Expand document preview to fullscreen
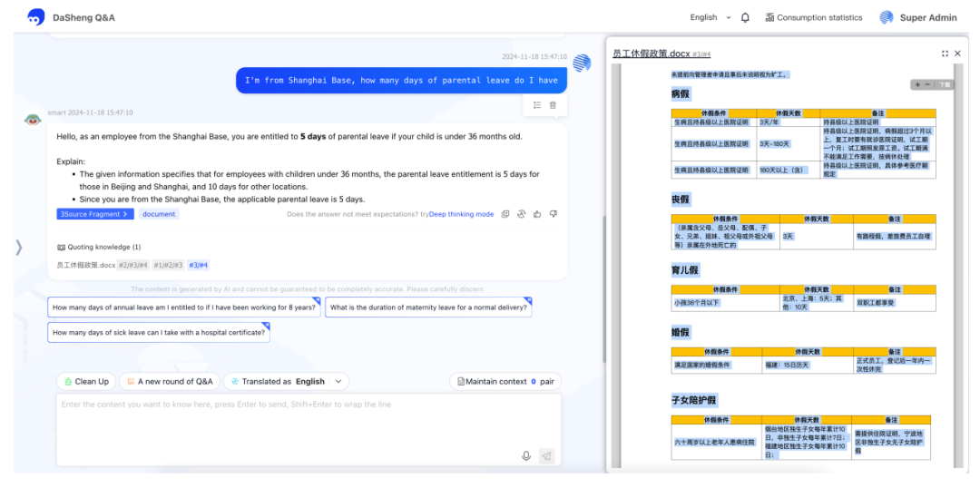This screenshot has width=980, height=488. click(945, 54)
